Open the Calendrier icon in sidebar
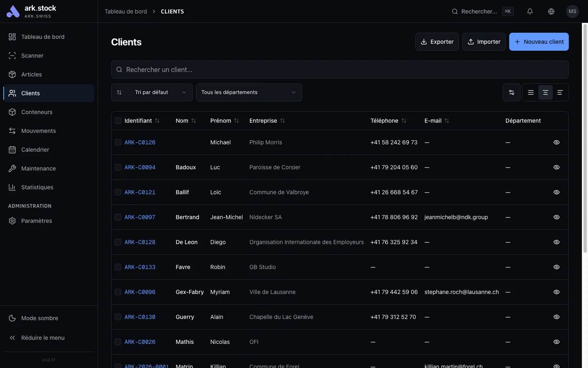This screenshot has width=588, height=368. coord(12,150)
